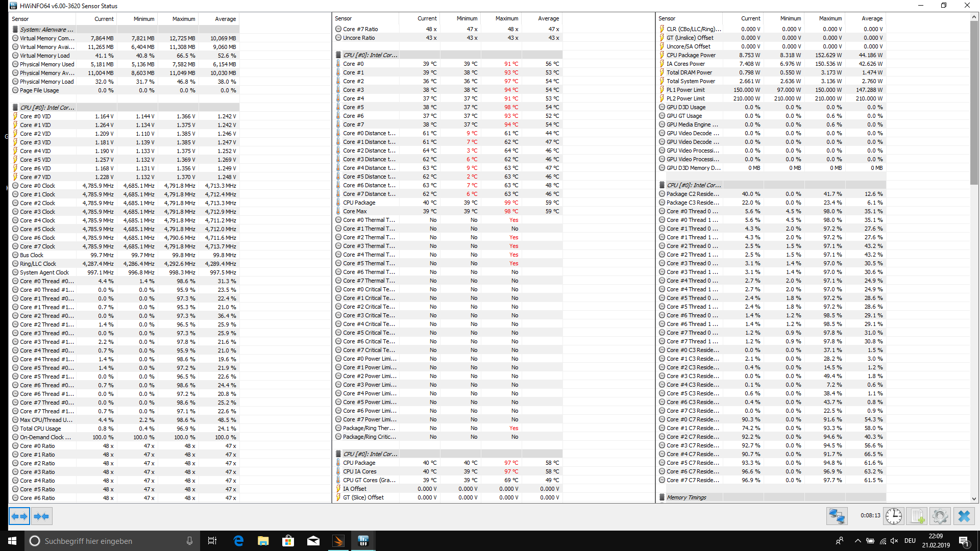Select the Core Max temperature row
This screenshot has height=551, width=980.
355,211
